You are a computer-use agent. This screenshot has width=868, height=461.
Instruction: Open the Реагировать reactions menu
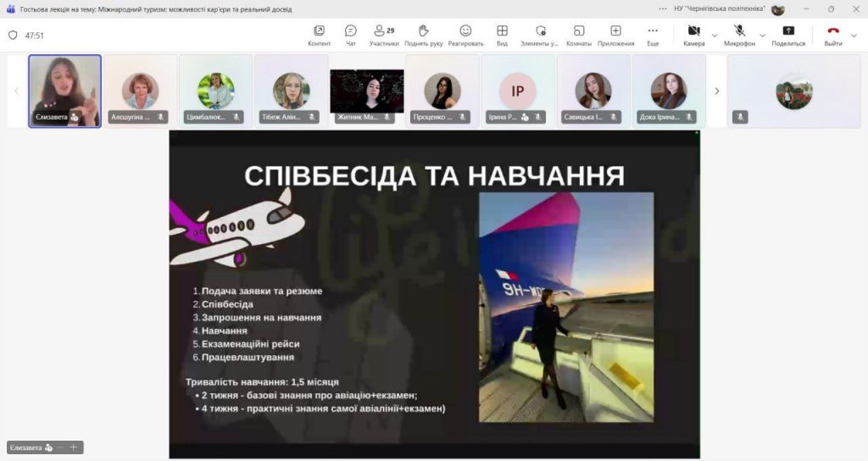(465, 35)
